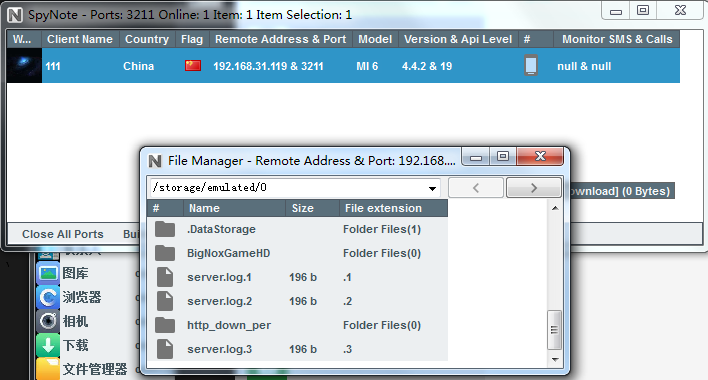This screenshot has height=380, width=708.
Task: Click the China flag icon in client row
Action: (x=193, y=66)
